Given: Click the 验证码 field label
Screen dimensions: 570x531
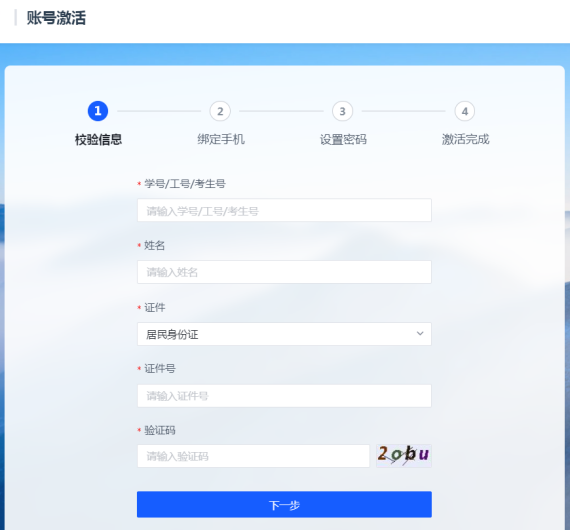Looking at the screenshot, I should click(x=160, y=431).
